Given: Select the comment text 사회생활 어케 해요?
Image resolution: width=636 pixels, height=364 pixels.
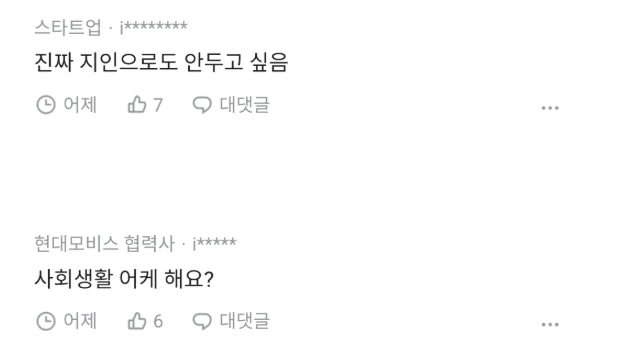Looking at the screenshot, I should pyautogui.click(x=124, y=279).
